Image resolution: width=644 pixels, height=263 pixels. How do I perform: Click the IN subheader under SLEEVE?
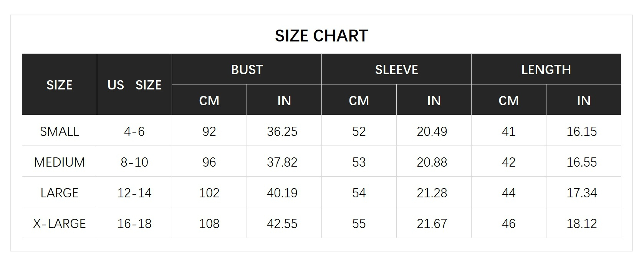click(x=434, y=101)
